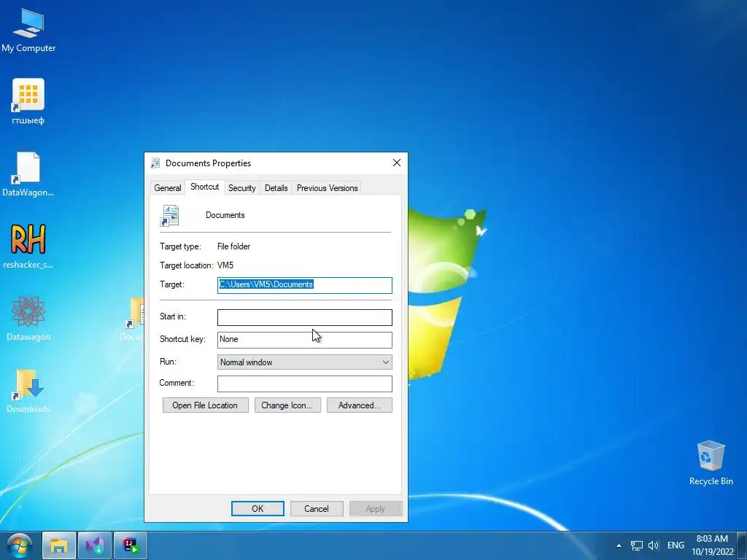Click the VM5 target location value

225,265
